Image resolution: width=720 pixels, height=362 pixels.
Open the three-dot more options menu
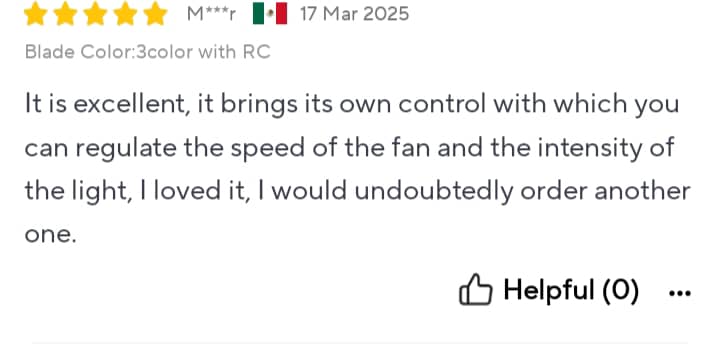tap(680, 293)
